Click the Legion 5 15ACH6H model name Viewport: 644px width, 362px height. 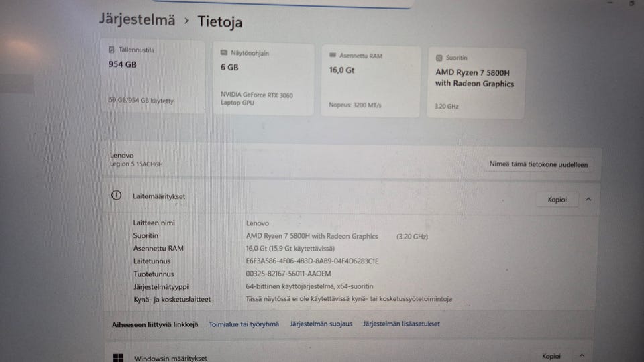[136, 164]
